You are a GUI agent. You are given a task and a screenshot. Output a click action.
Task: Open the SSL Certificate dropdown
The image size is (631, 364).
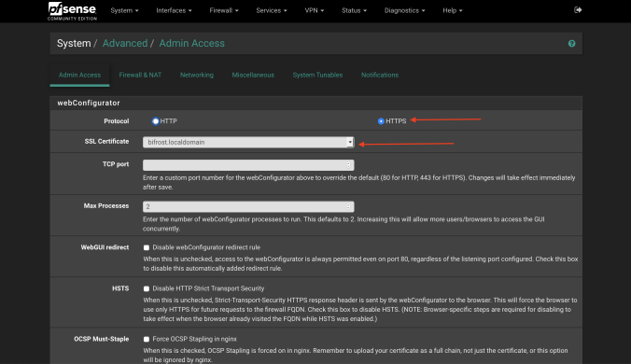(x=248, y=143)
